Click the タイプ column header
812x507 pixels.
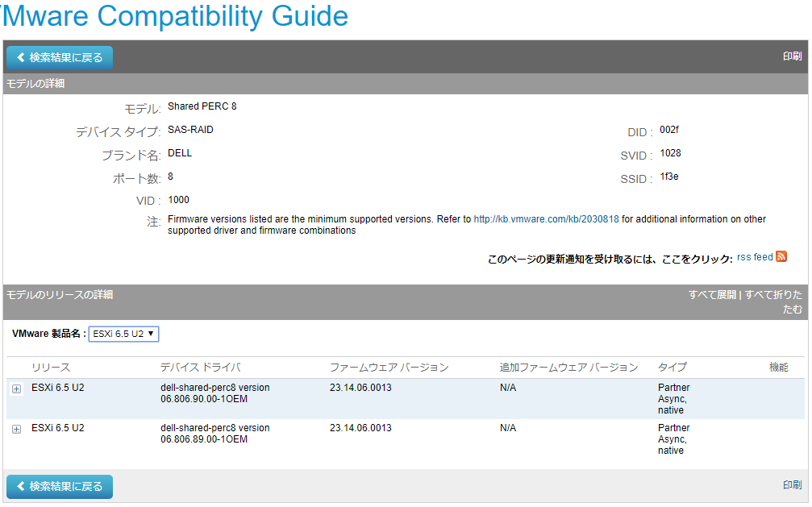point(673,368)
